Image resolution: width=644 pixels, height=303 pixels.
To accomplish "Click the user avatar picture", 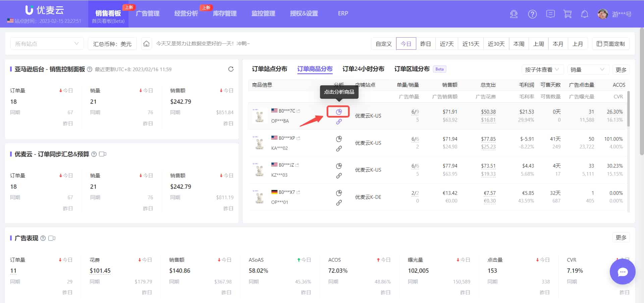I will (x=603, y=14).
